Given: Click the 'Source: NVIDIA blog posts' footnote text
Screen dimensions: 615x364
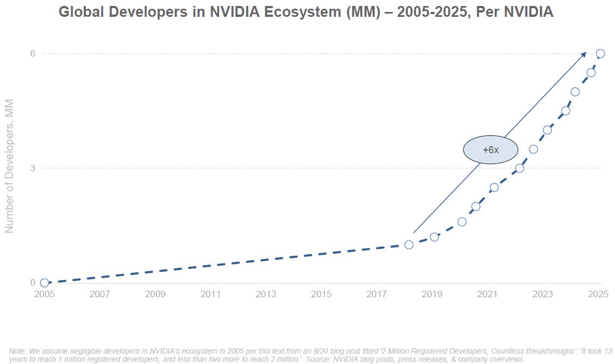Looking at the screenshot, I should [414, 359].
